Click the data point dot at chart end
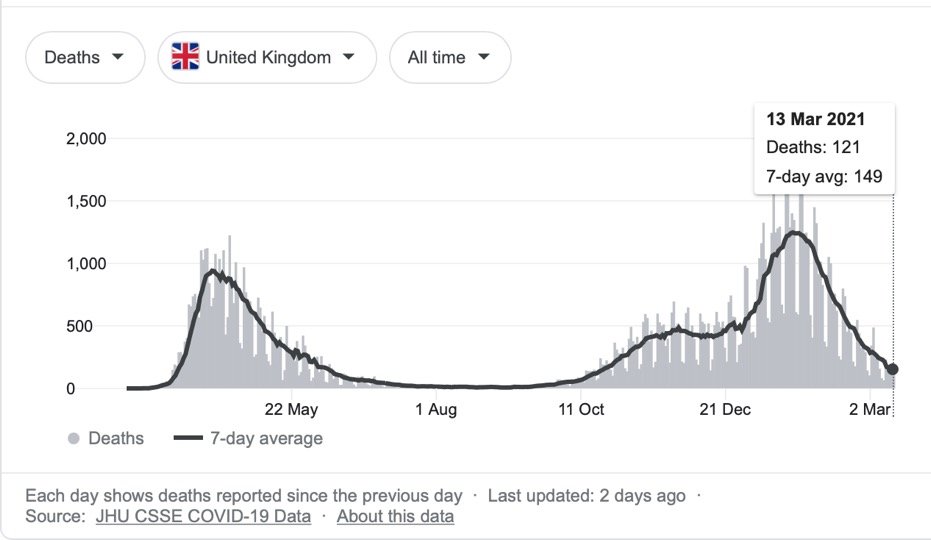Image resolution: width=931 pixels, height=540 pixels. tap(892, 369)
